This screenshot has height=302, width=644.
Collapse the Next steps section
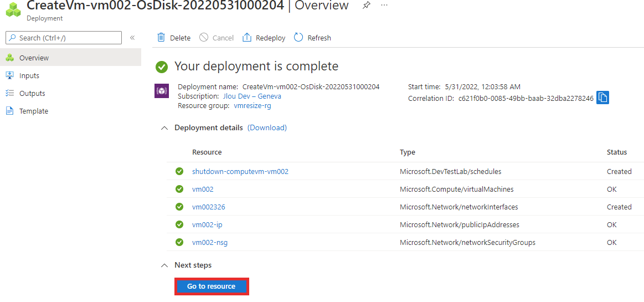(x=164, y=265)
